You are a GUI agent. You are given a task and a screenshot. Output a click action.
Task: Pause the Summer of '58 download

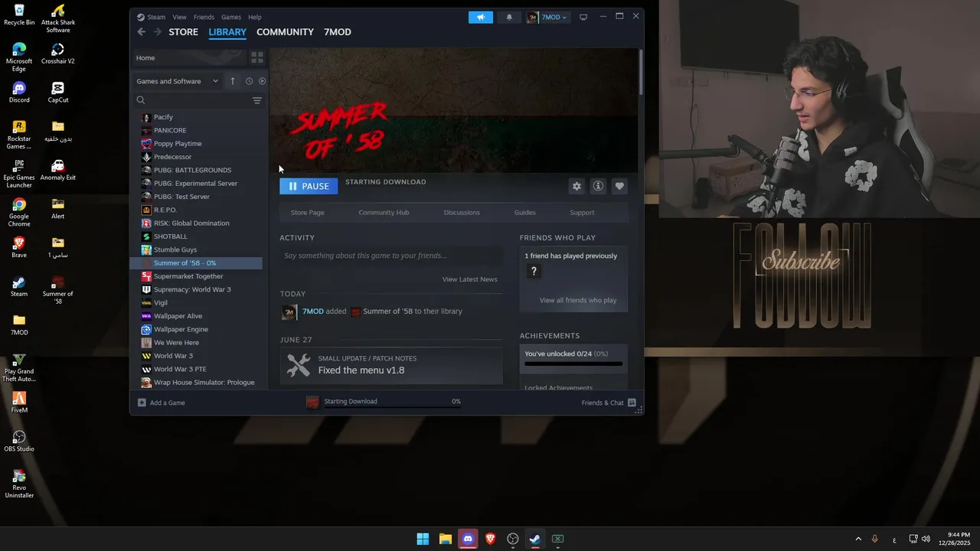309,186
